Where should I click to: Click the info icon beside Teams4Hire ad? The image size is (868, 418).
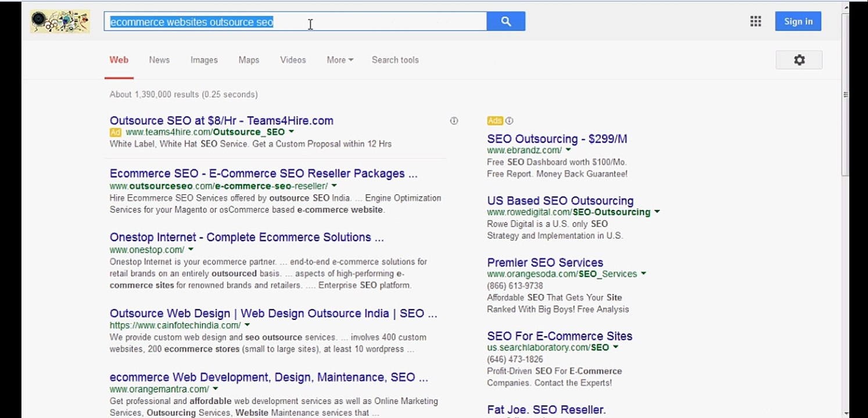click(454, 121)
